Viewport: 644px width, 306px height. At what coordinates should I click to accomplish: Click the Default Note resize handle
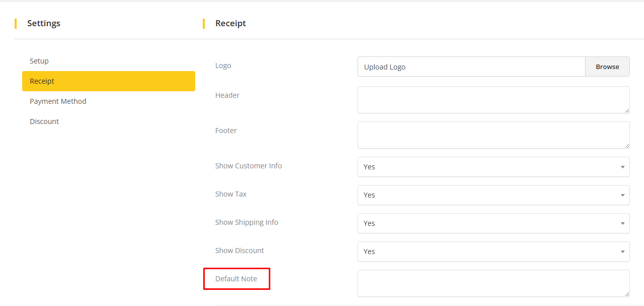pyautogui.click(x=627, y=294)
